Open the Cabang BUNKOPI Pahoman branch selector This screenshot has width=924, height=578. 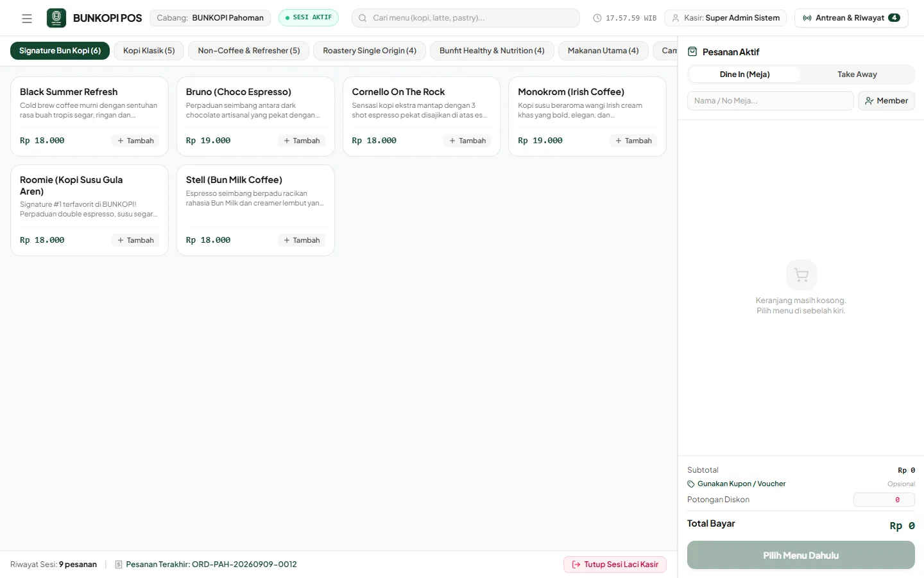point(210,18)
